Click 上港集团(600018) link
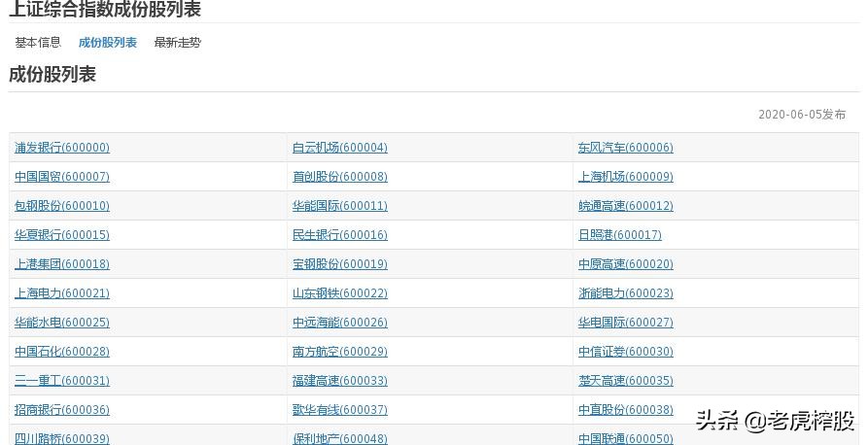 (62, 264)
